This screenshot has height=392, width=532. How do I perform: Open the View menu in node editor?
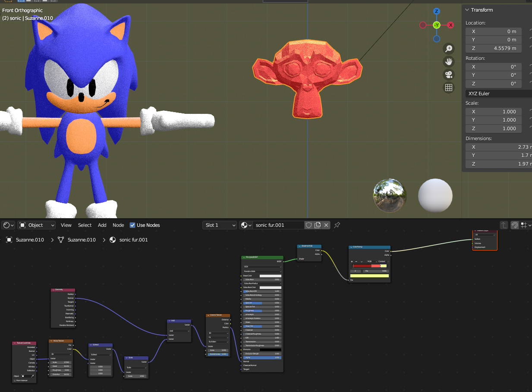click(x=66, y=225)
